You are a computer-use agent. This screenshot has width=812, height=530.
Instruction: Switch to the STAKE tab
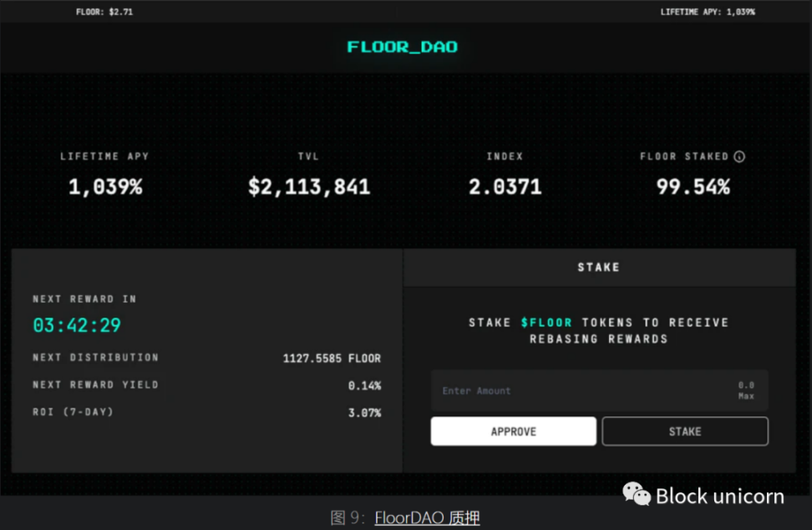point(599,268)
